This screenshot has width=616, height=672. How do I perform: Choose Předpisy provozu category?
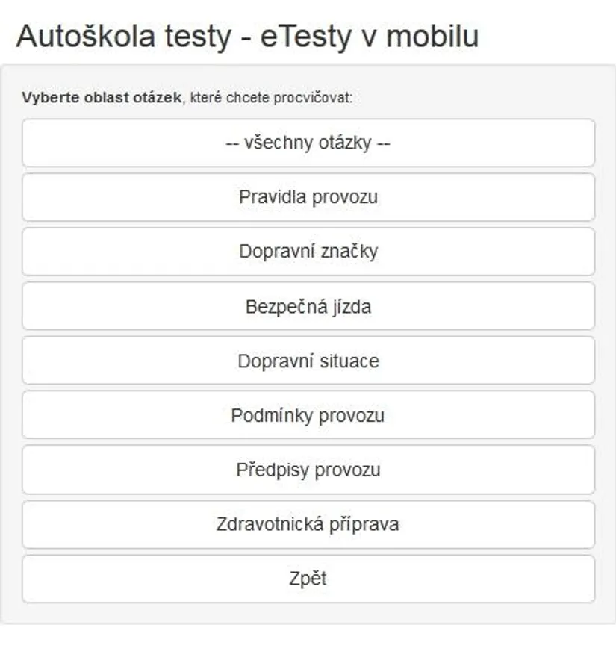coord(308,470)
